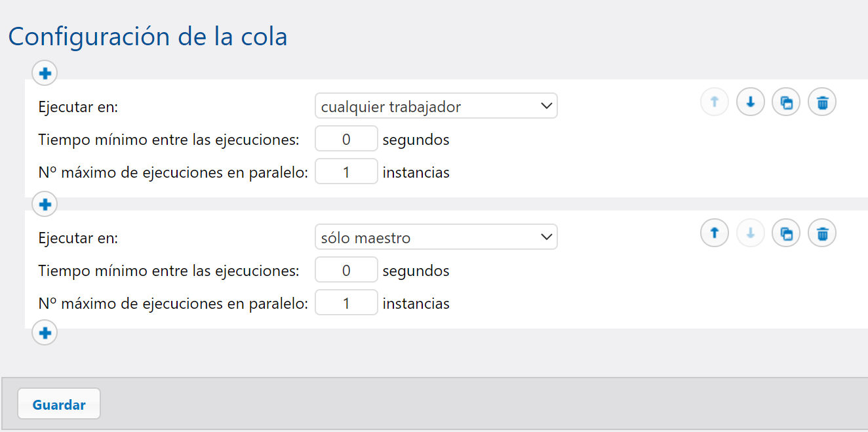The image size is (868, 432).
Task: Delete the 'sólo maestro' block with trash icon
Action: (x=822, y=233)
